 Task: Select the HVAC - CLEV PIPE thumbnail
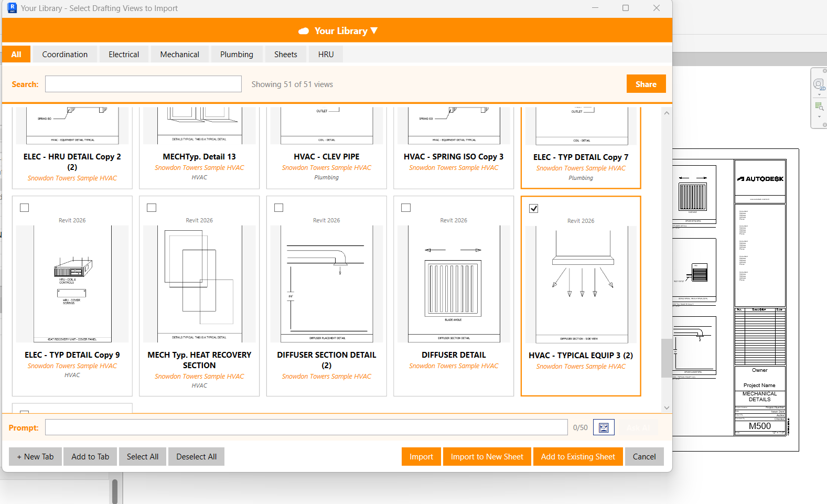[x=326, y=126]
